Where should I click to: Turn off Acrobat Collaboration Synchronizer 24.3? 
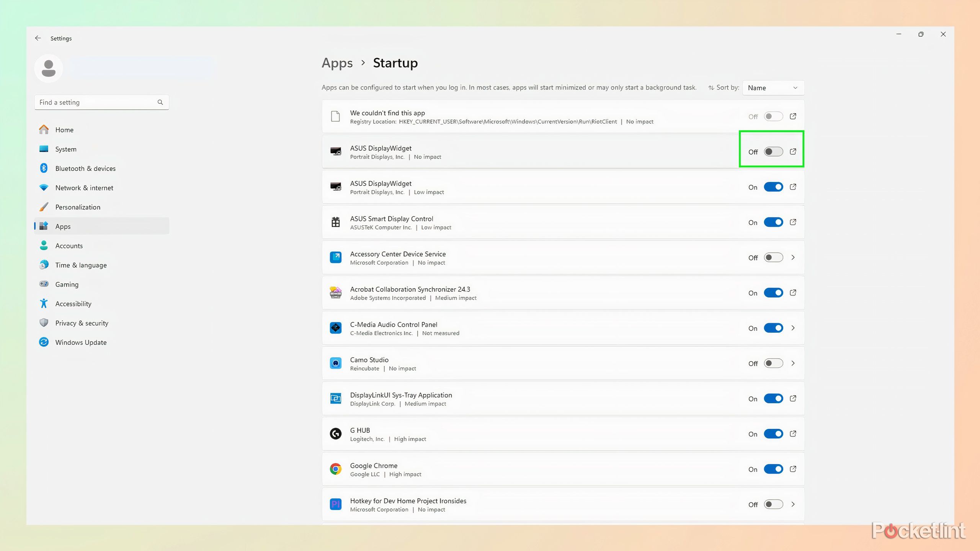pyautogui.click(x=773, y=293)
